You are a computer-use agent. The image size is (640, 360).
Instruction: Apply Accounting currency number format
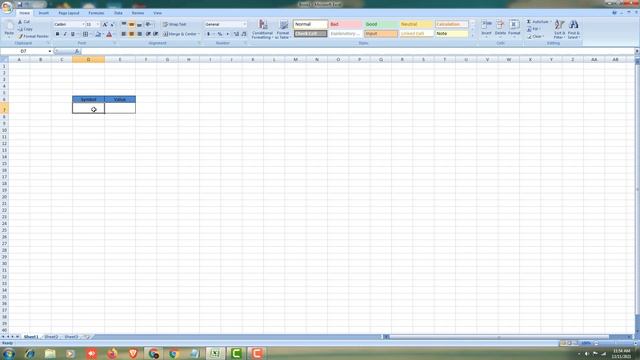tap(209, 34)
